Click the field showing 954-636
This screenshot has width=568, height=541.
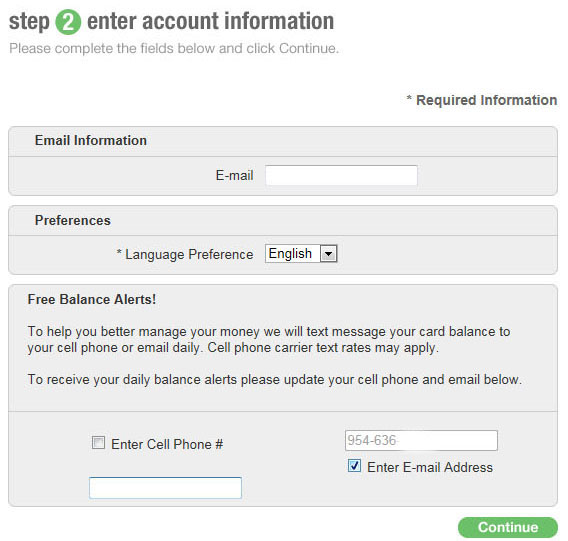coord(421,441)
